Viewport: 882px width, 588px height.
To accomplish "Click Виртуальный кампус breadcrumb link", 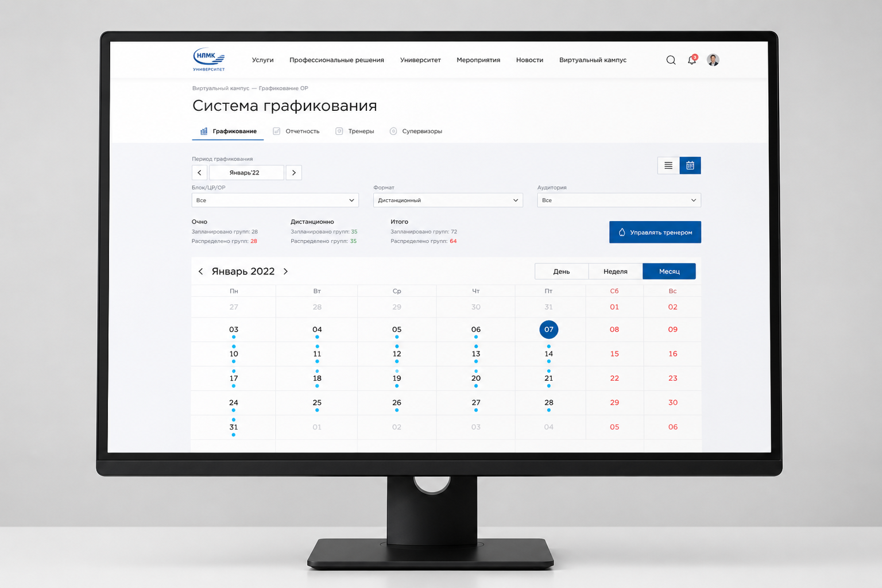I will click(x=220, y=88).
